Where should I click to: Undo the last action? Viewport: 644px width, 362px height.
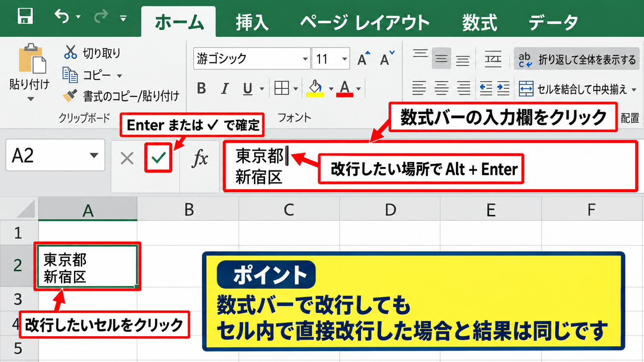(62, 16)
